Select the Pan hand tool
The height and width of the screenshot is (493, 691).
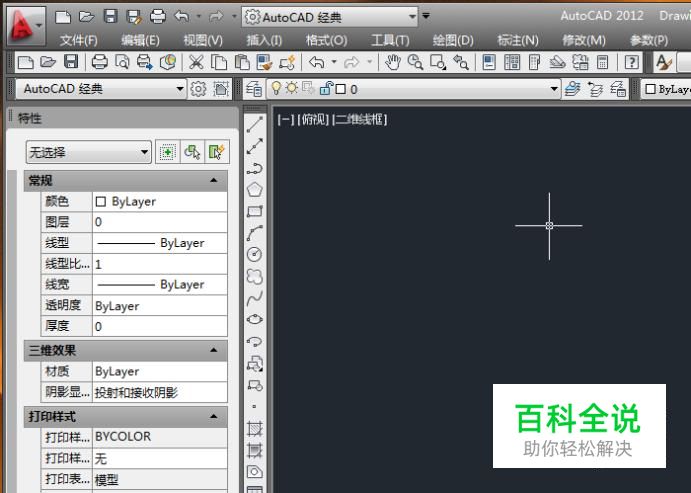coord(392,62)
